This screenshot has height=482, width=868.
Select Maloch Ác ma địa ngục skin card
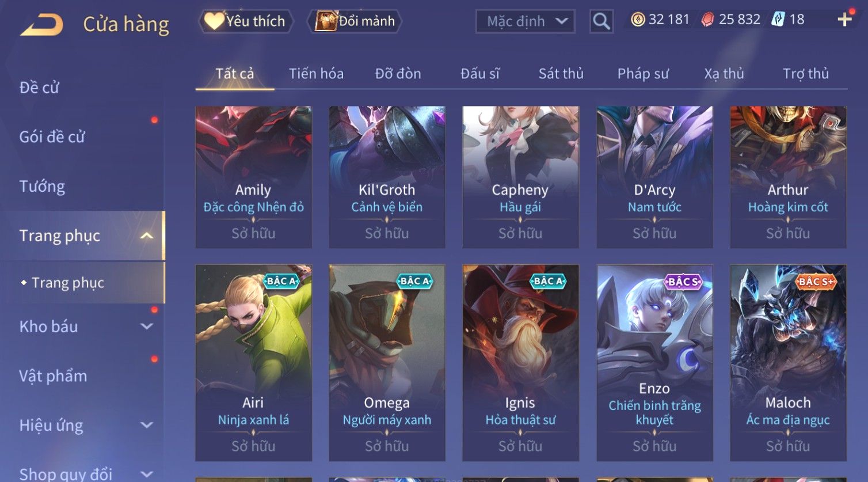pos(788,363)
